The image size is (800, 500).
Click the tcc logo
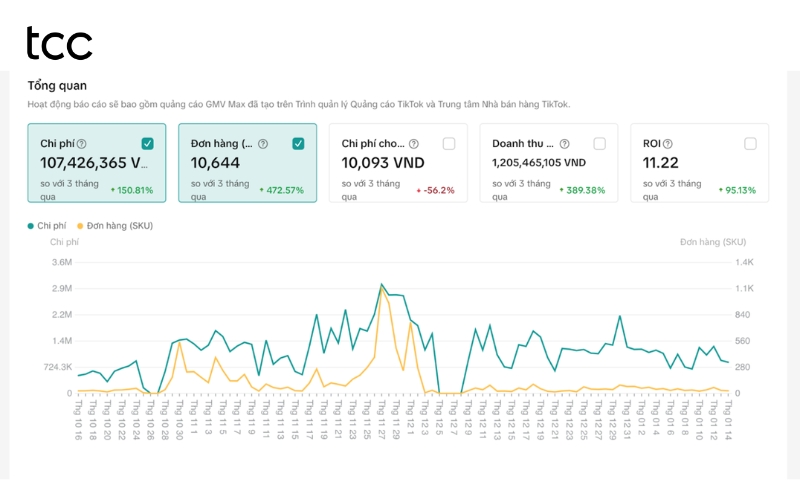click(x=59, y=43)
